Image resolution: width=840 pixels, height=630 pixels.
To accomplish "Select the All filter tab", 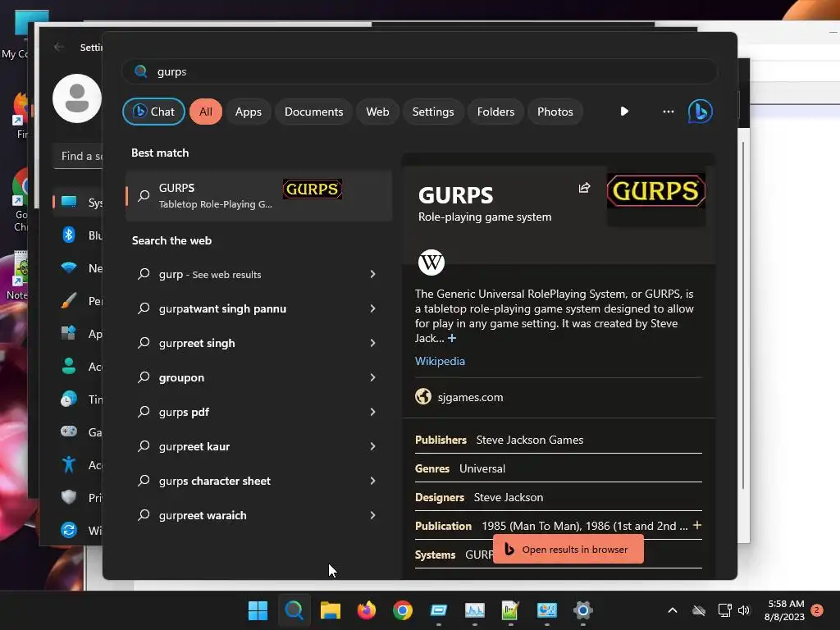I will [x=206, y=112].
